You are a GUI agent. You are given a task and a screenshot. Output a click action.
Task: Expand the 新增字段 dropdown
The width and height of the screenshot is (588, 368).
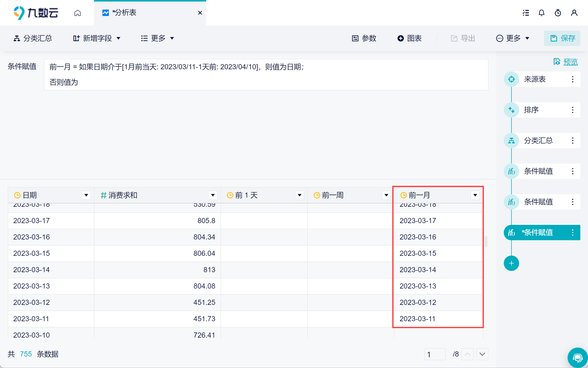point(97,38)
